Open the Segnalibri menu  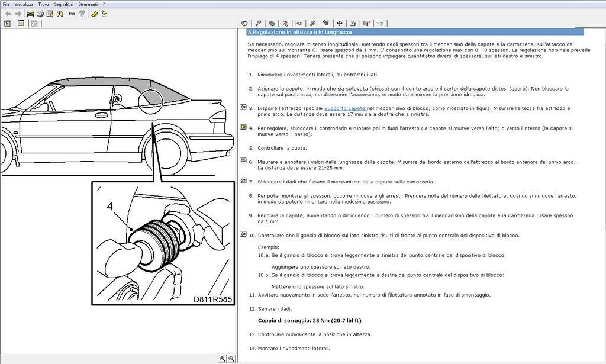tap(64, 4)
